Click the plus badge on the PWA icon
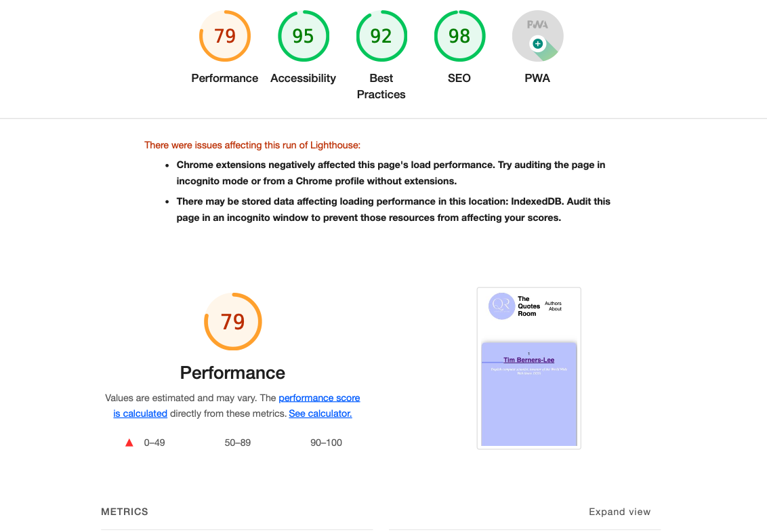Image resolution: width=767 pixels, height=532 pixels. [x=538, y=44]
